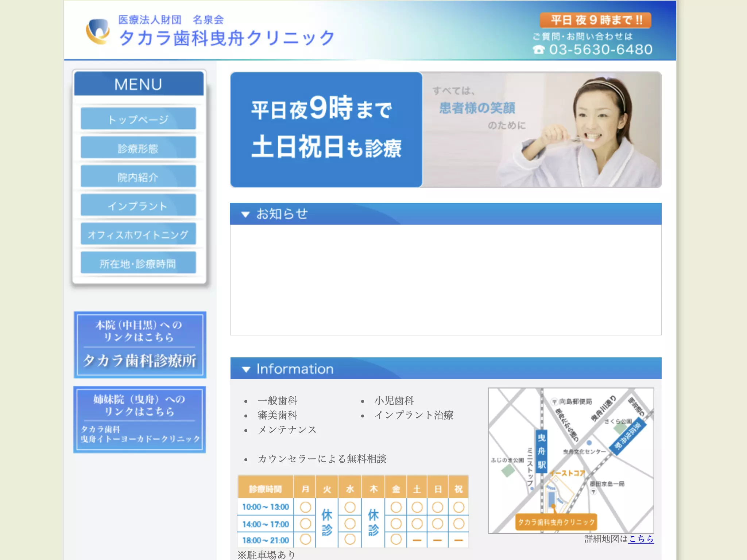Click the 休診 cell under 木 column

(x=373, y=523)
